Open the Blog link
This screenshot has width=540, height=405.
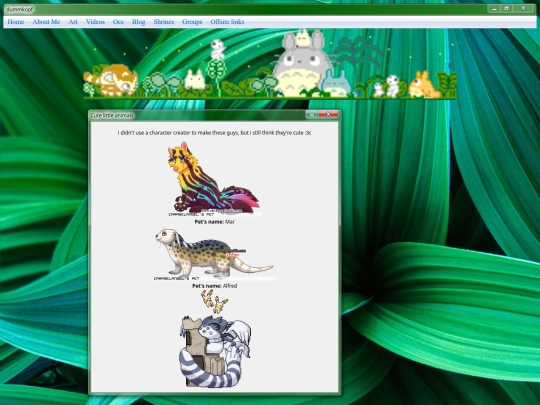click(138, 22)
